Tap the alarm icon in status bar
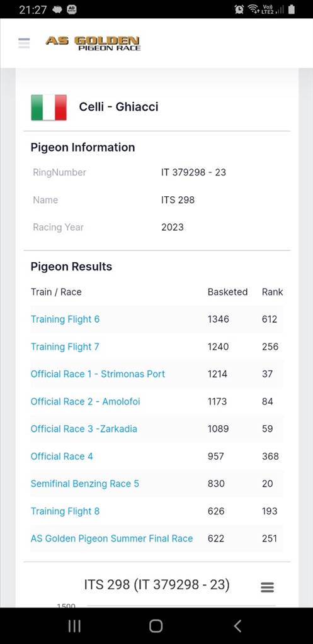313x644 pixels. [239, 9]
